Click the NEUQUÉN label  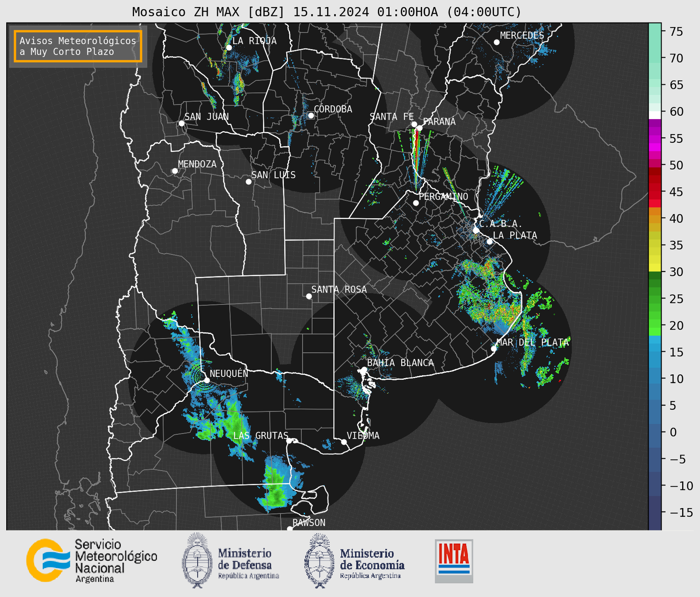pyautogui.click(x=229, y=373)
